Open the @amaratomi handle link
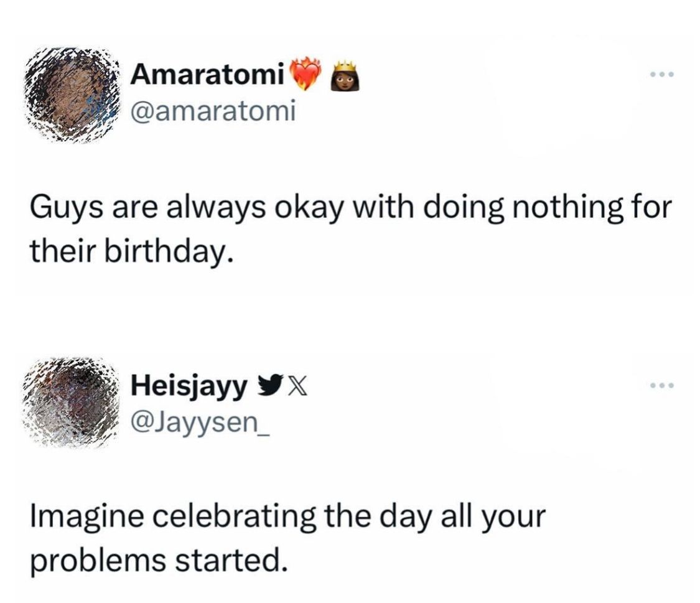This screenshot has width=700, height=603. [212, 111]
